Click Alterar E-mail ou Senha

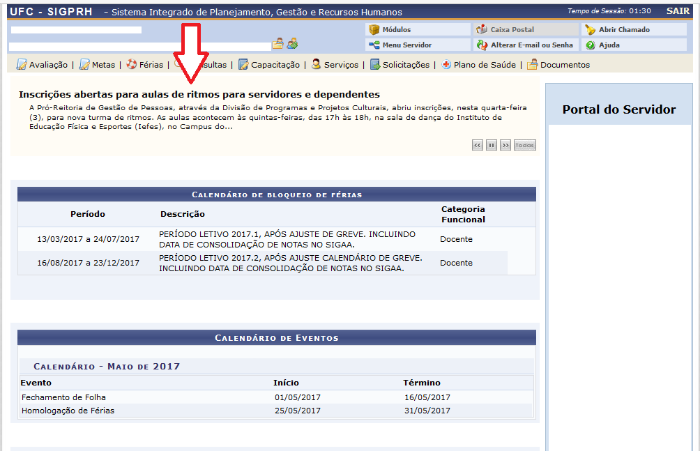pyautogui.click(x=524, y=45)
